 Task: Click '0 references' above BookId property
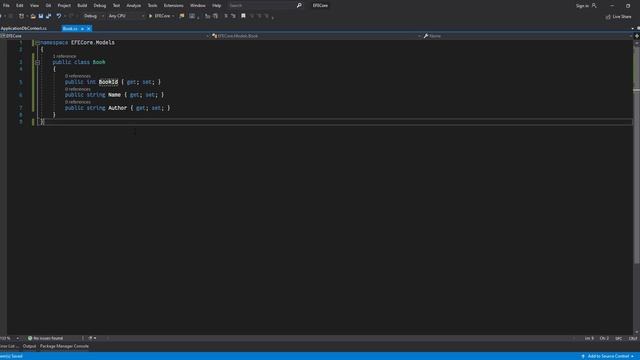78,76
